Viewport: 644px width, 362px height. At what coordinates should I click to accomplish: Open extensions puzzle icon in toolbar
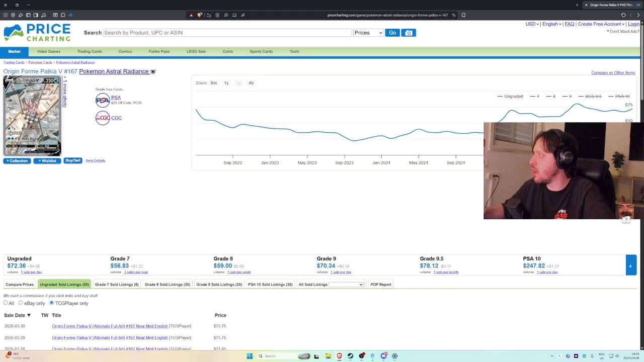tap(62, 15)
